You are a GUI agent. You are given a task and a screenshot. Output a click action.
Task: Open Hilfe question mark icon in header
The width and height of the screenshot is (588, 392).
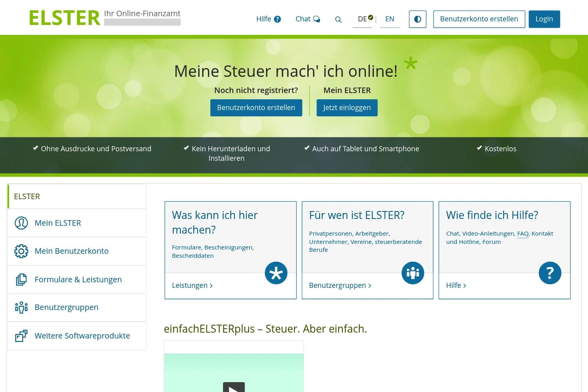tap(278, 19)
